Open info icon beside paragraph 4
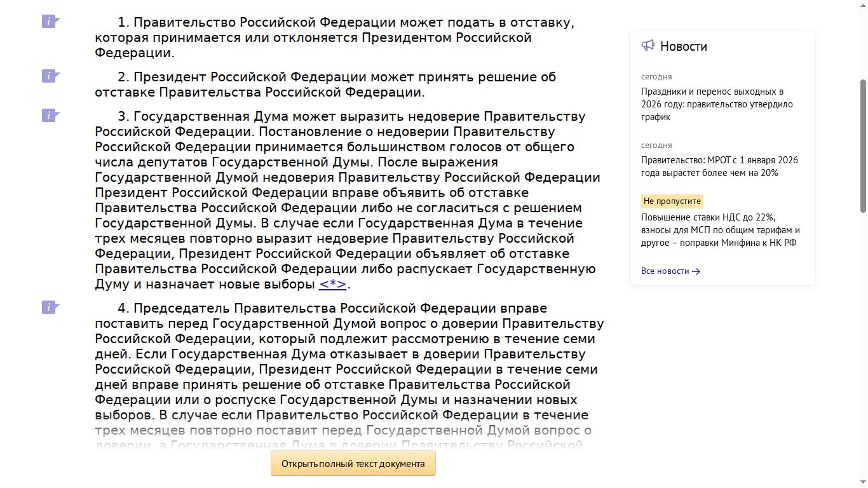The width and height of the screenshot is (868, 488). coord(50,308)
